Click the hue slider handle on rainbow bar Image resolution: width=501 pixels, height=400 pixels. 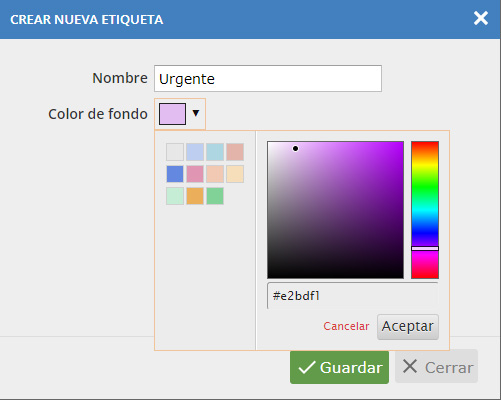click(x=425, y=248)
